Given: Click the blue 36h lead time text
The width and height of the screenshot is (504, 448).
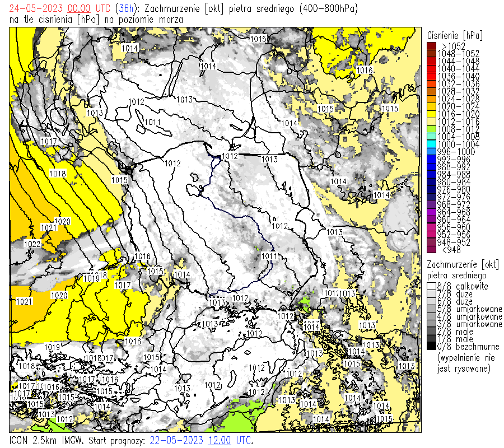Looking at the screenshot, I should [126, 8].
